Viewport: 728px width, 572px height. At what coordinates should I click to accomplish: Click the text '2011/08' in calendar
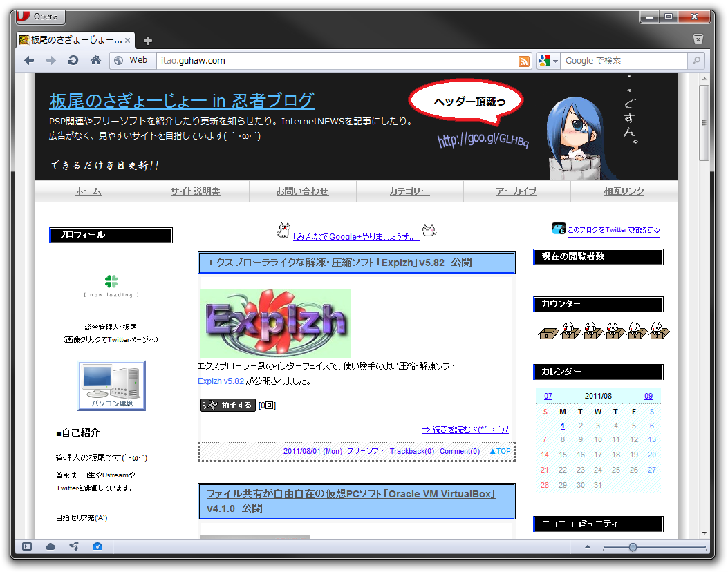[x=598, y=396]
